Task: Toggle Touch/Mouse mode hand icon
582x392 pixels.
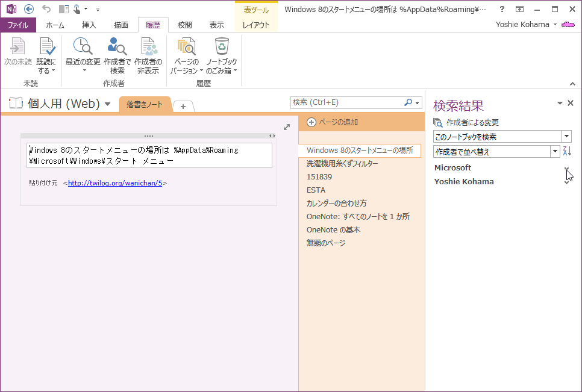Action: click(x=77, y=9)
